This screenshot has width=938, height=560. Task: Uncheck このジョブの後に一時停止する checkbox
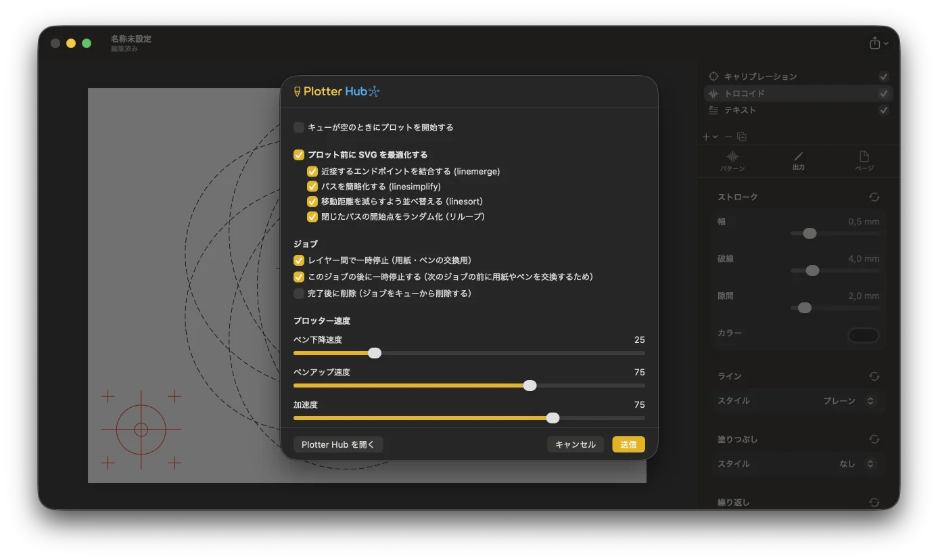click(299, 277)
